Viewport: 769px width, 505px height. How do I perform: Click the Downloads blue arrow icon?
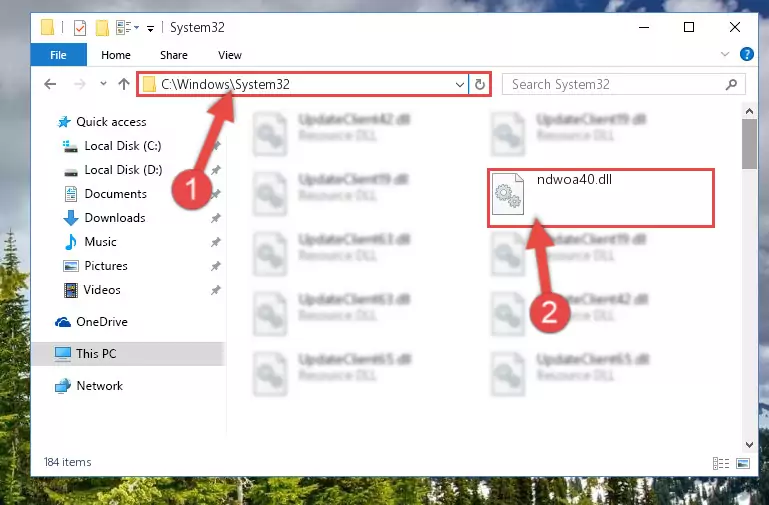tap(71, 218)
